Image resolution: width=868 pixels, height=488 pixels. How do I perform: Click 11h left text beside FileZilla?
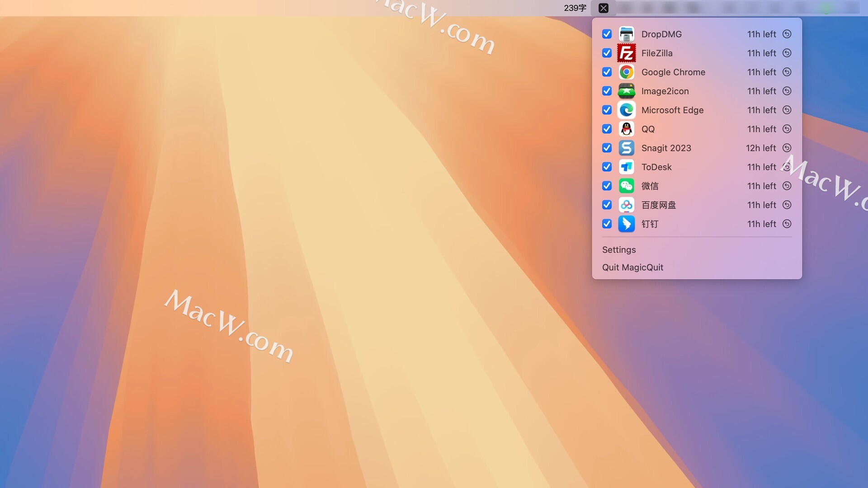pyautogui.click(x=761, y=53)
